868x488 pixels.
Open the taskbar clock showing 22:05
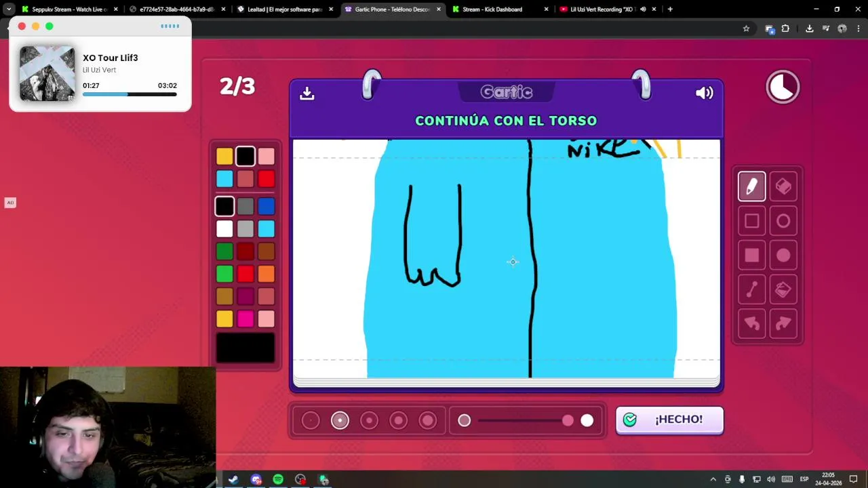point(828,479)
